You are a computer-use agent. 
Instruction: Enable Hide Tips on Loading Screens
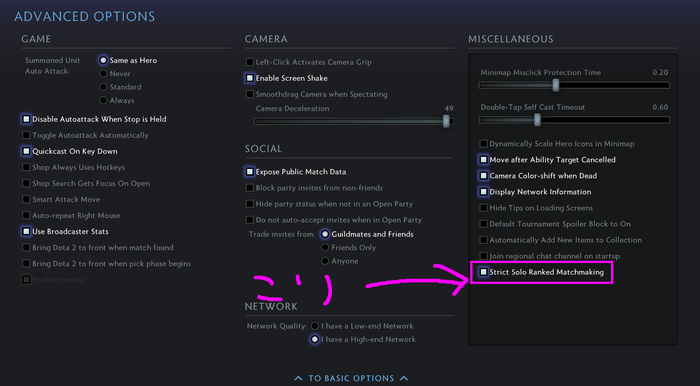483,208
